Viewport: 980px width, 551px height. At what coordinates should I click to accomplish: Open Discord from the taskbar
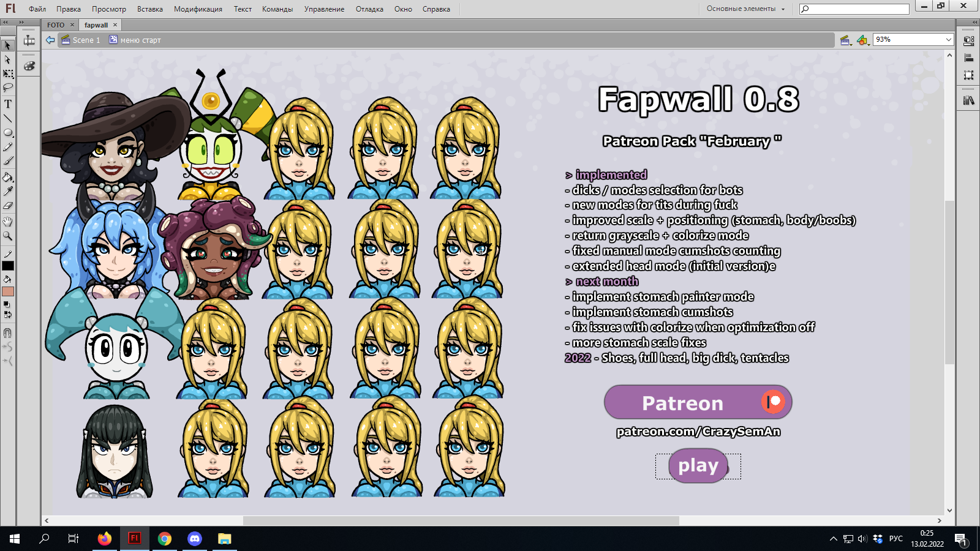(x=195, y=539)
